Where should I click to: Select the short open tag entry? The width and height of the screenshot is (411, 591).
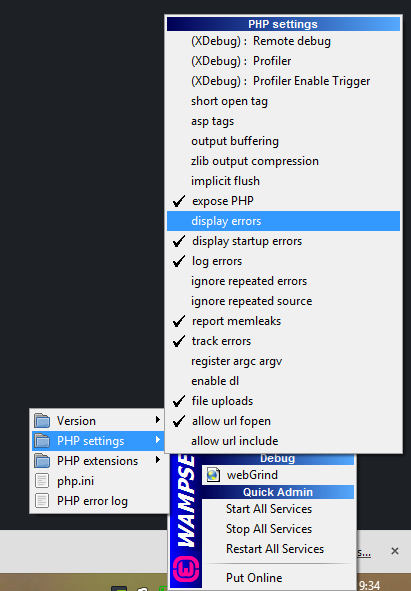[283, 101]
